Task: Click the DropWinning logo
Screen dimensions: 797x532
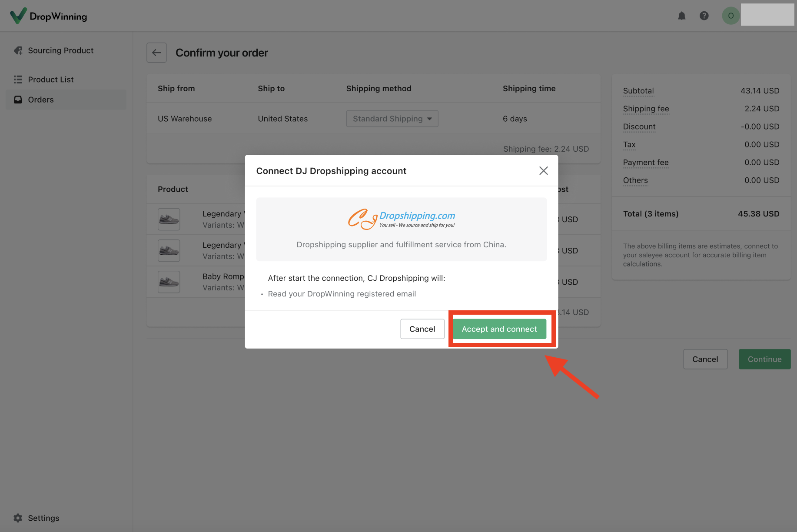Action: coord(48,16)
